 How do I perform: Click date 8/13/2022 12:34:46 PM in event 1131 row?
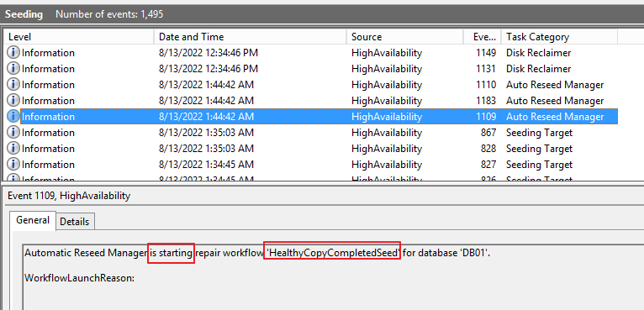click(x=209, y=69)
